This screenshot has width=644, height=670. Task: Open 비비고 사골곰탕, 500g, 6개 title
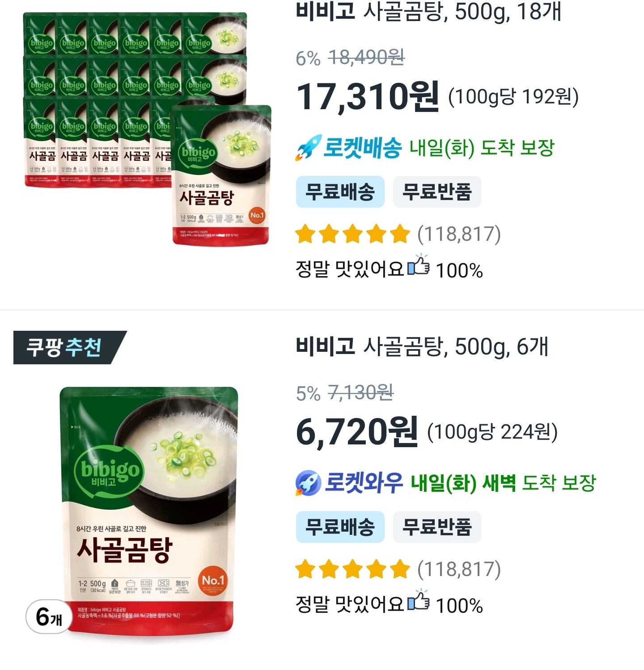coord(422,346)
